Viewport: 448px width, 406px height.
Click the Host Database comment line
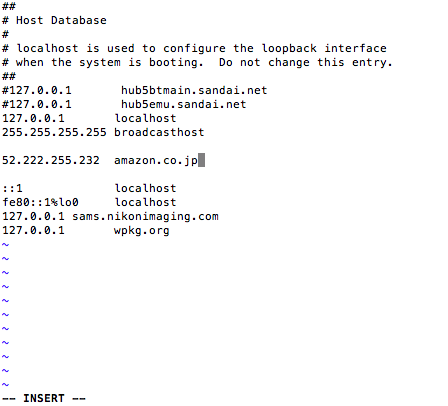tap(54, 20)
